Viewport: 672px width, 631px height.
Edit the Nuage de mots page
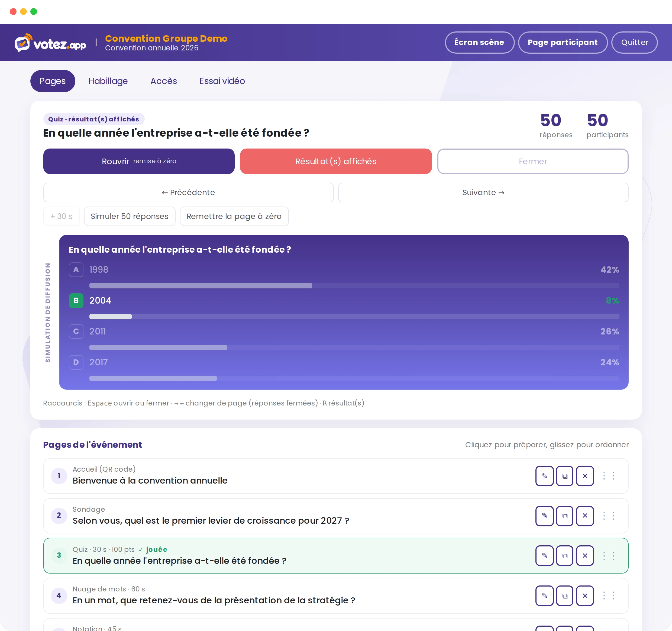pos(544,595)
